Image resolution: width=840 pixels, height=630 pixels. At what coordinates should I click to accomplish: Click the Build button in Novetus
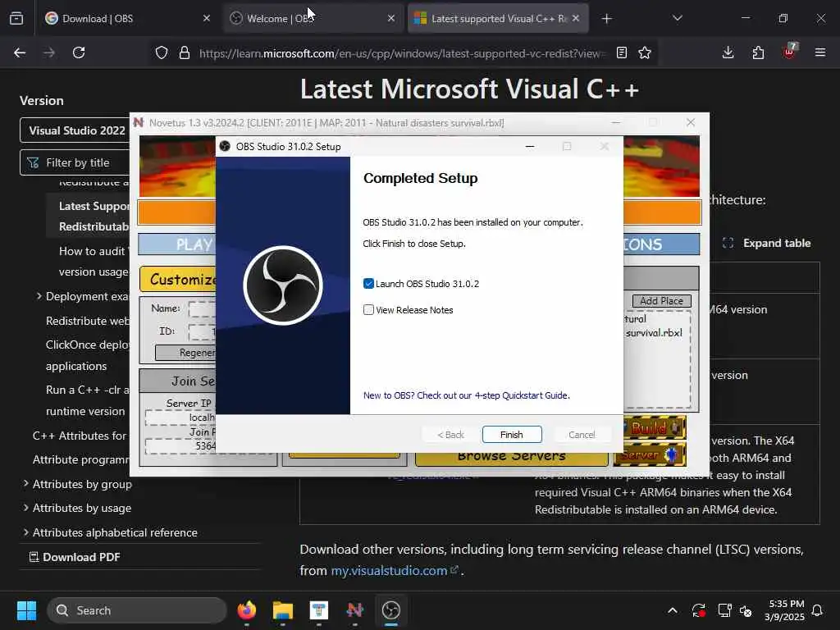pyautogui.click(x=655, y=428)
